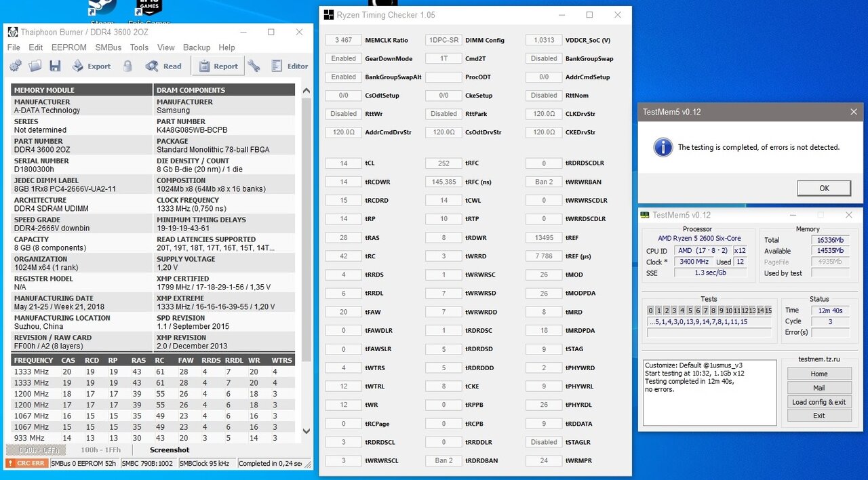Click the floppy disk save icon
This screenshot has width=868, height=480.
[x=55, y=66]
